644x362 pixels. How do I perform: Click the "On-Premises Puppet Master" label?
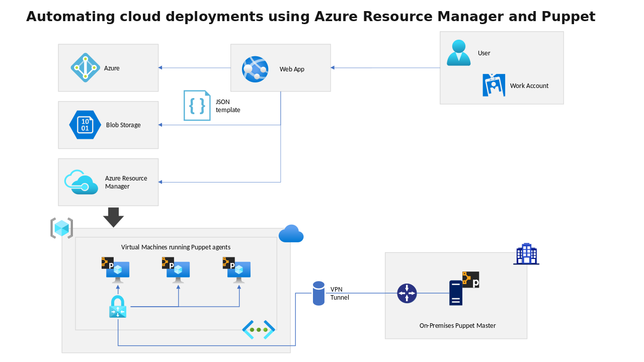coord(458,325)
